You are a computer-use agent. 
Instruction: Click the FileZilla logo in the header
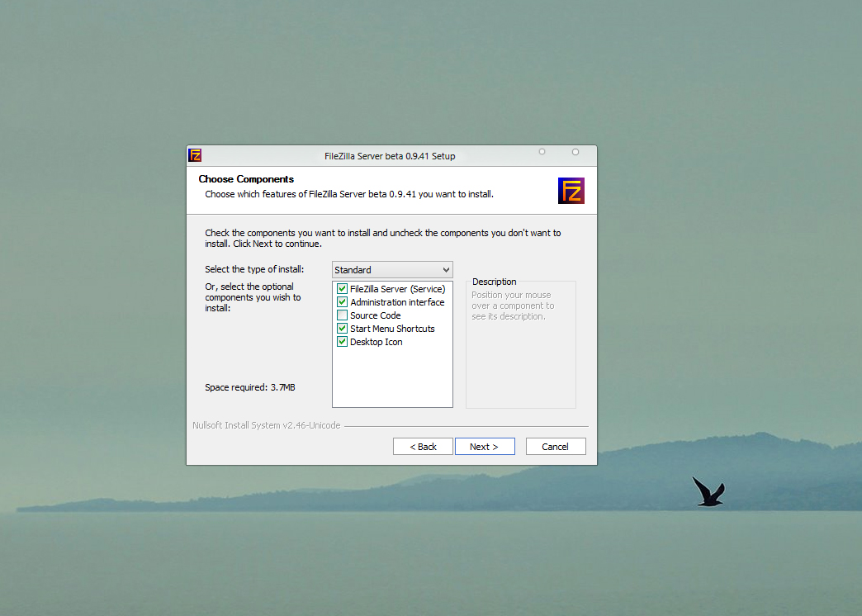coord(571,190)
